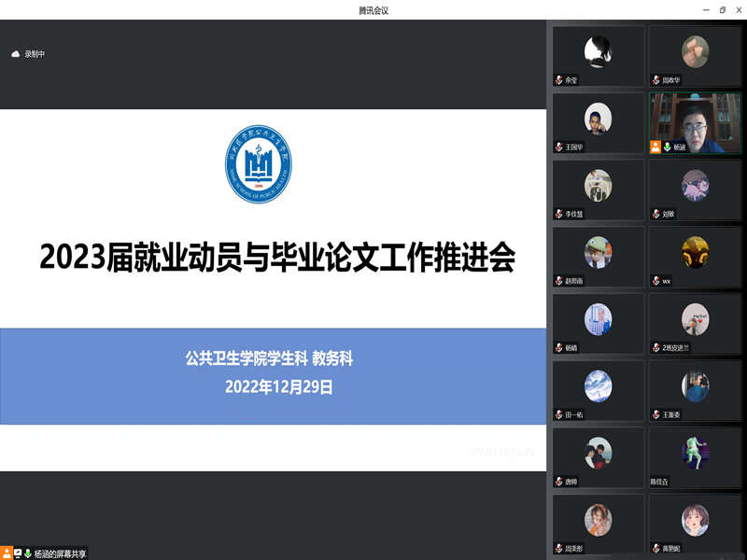Unmute 王国华 via his microphone icon
This screenshot has height=560, width=747.
click(560, 147)
